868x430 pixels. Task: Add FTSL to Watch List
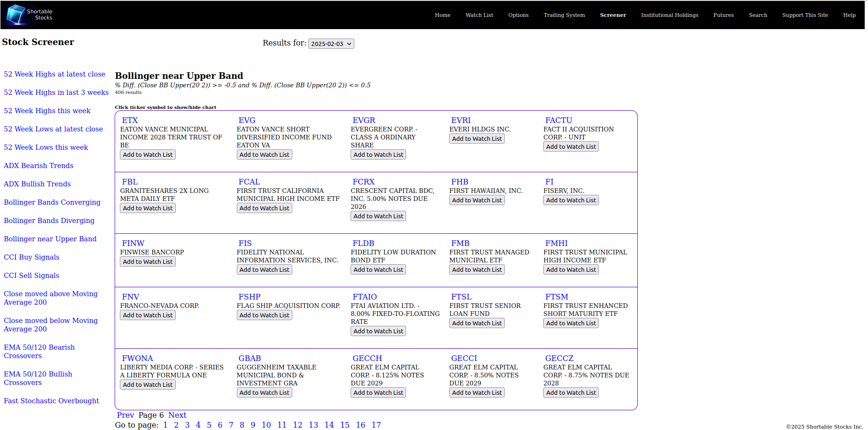click(477, 323)
